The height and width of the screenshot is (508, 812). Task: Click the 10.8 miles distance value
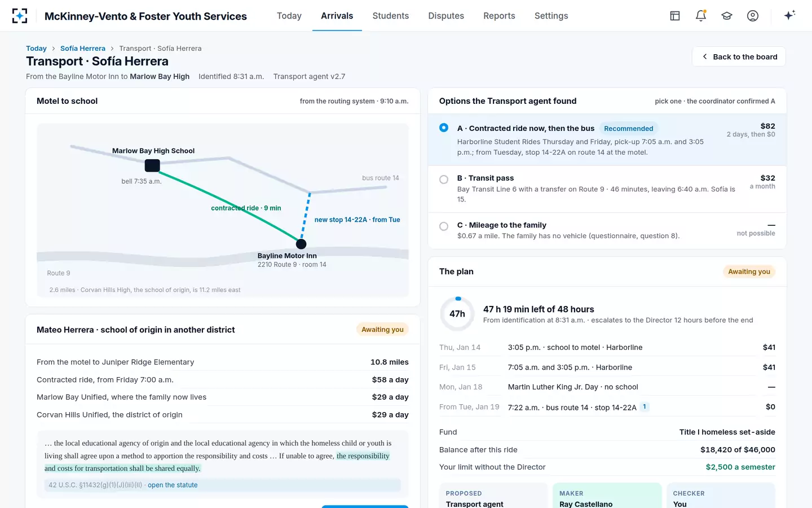tap(390, 362)
